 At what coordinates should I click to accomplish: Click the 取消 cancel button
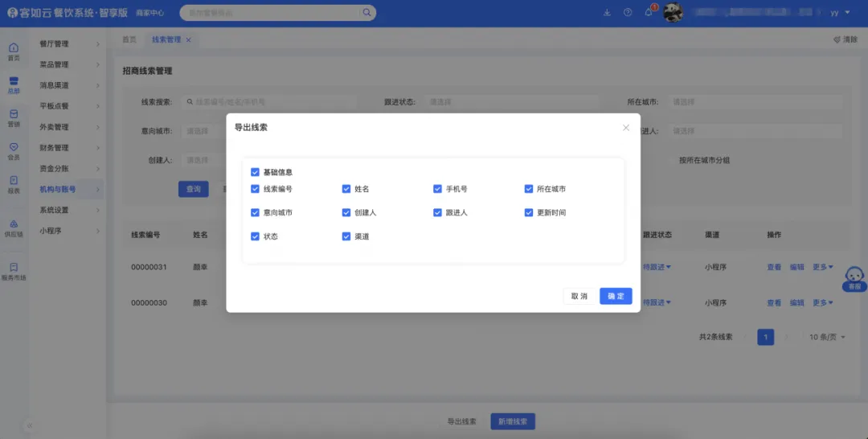tap(579, 296)
